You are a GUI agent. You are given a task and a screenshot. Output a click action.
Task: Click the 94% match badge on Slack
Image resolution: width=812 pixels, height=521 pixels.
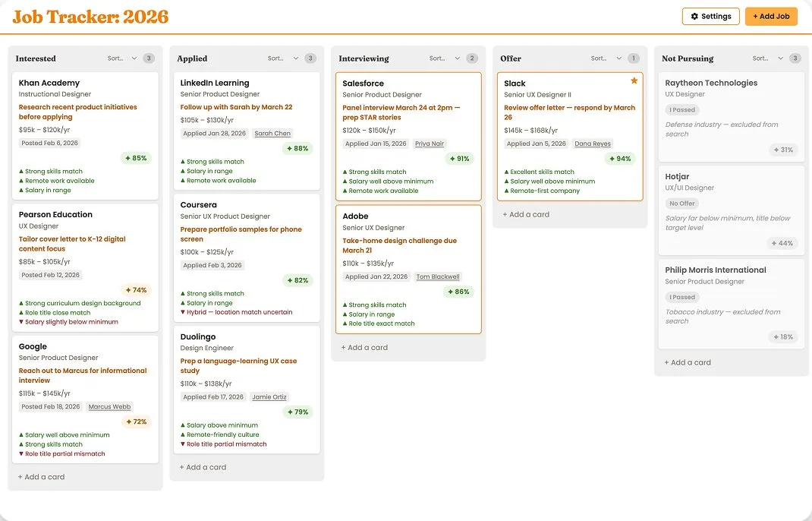tap(620, 159)
